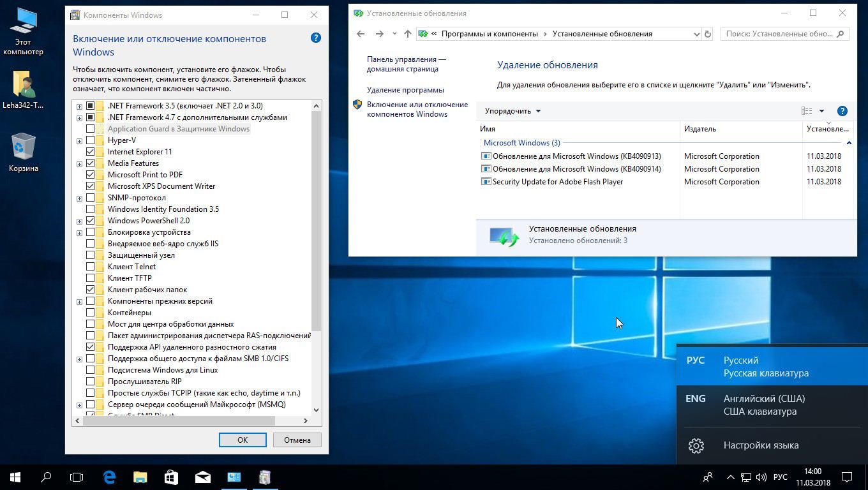The height and width of the screenshot is (490, 868).
Task: Enable the Клиент Telnet checkbox
Action: pos(90,267)
